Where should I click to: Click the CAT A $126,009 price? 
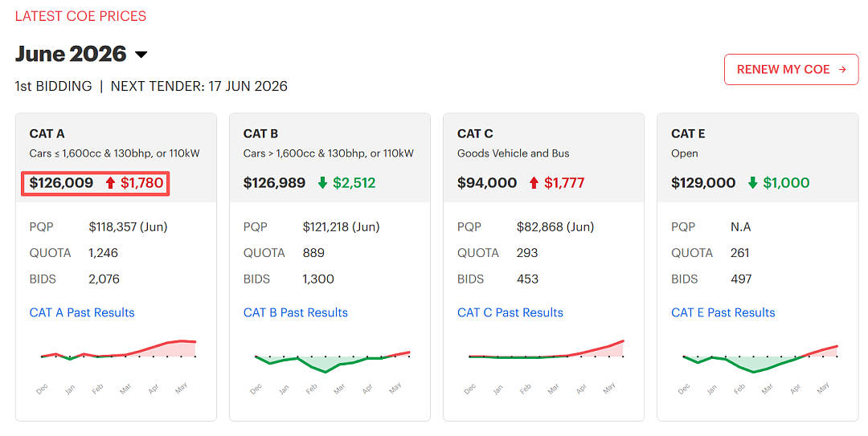click(61, 182)
